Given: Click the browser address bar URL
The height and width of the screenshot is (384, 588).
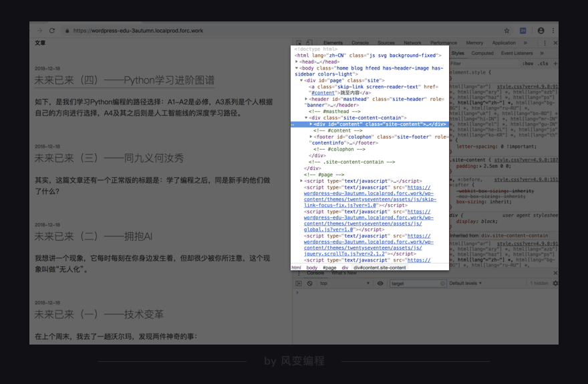Looking at the screenshot, I should [138, 31].
